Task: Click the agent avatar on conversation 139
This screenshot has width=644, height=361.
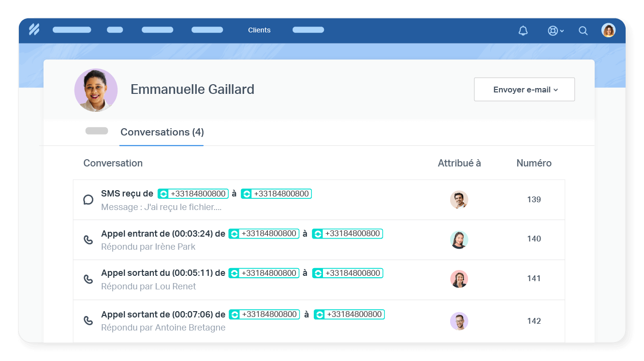Action: tap(459, 199)
